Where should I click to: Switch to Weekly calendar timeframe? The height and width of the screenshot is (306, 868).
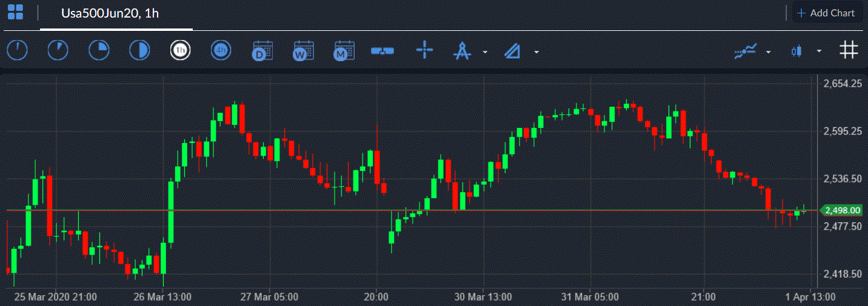point(302,51)
